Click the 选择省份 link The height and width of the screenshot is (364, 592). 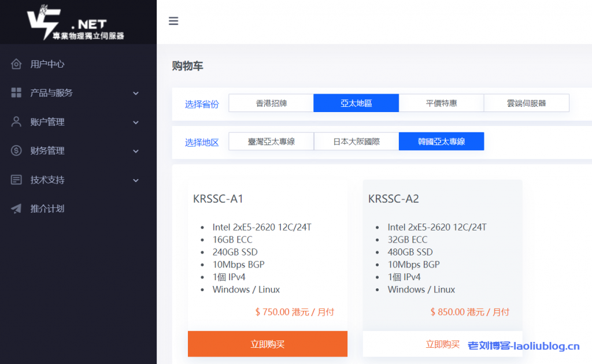(202, 103)
